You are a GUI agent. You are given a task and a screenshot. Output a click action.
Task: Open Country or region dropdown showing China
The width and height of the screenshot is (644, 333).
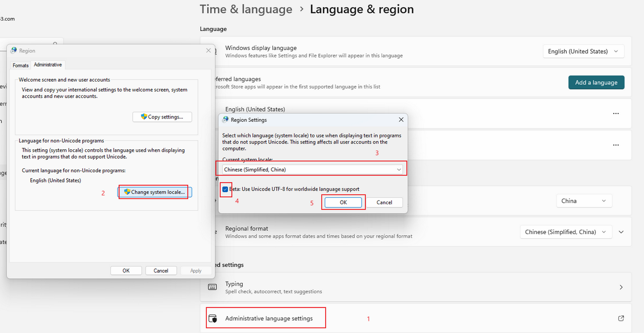[x=584, y=201]
